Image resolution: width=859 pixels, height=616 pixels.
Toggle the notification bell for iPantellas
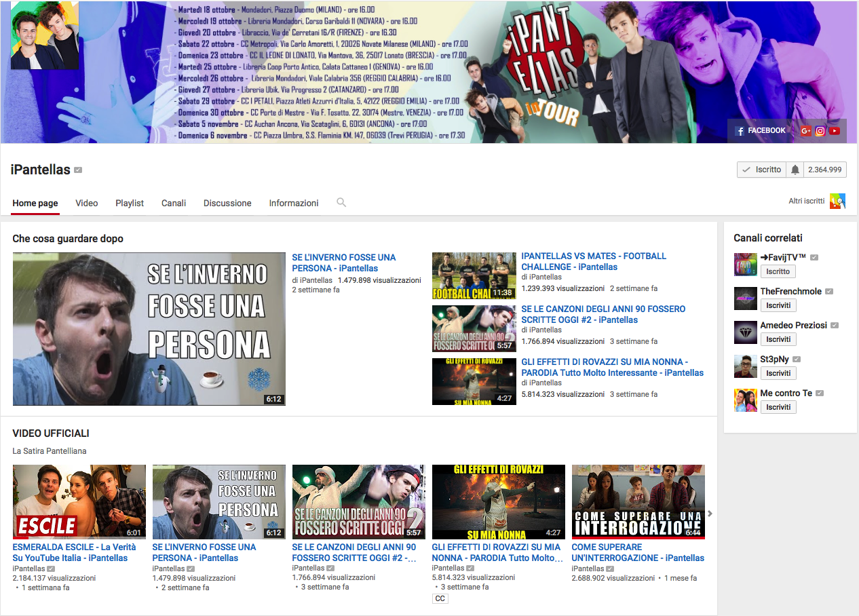pos(795,170)
